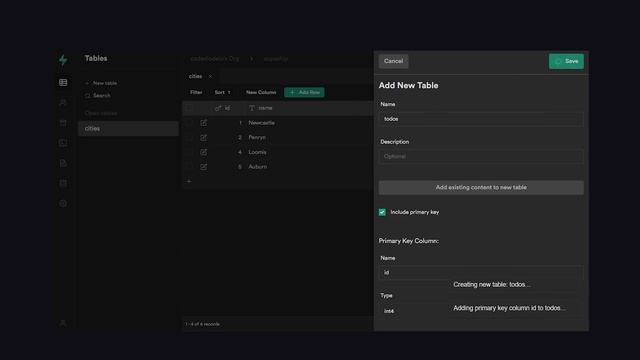Click the Loomis cell
The image size is (640, 360).
tap(258, 152)
